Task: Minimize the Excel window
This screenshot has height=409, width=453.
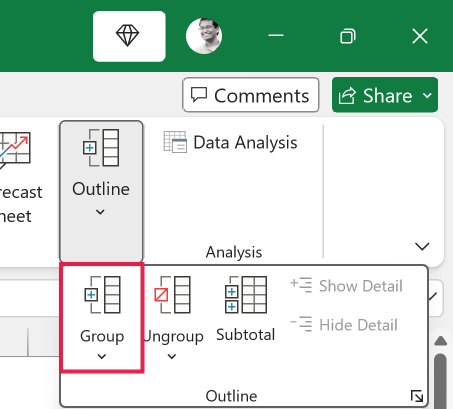Action: pos(276,35)
